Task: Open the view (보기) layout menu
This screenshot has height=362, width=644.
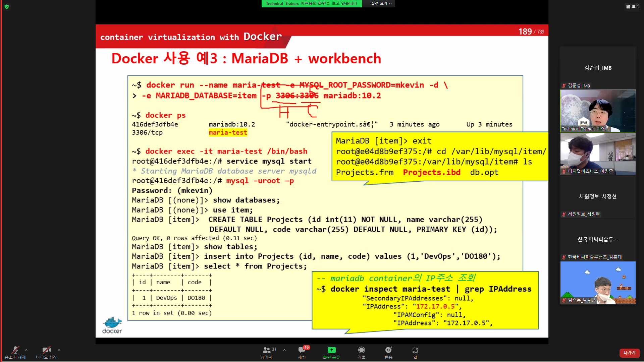Action: click(x=633, y=6)
